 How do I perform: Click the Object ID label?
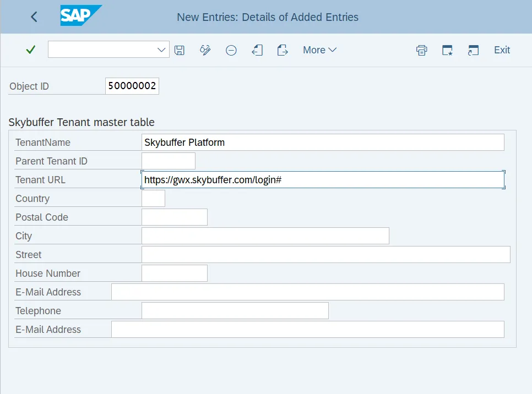29,86
